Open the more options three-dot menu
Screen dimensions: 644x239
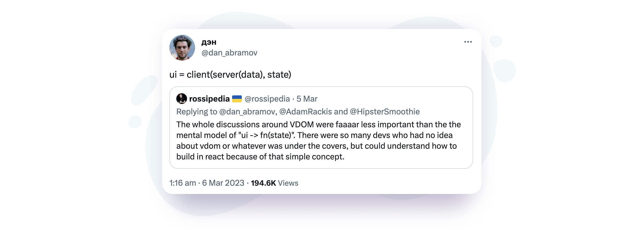click(x=468, y=42)
